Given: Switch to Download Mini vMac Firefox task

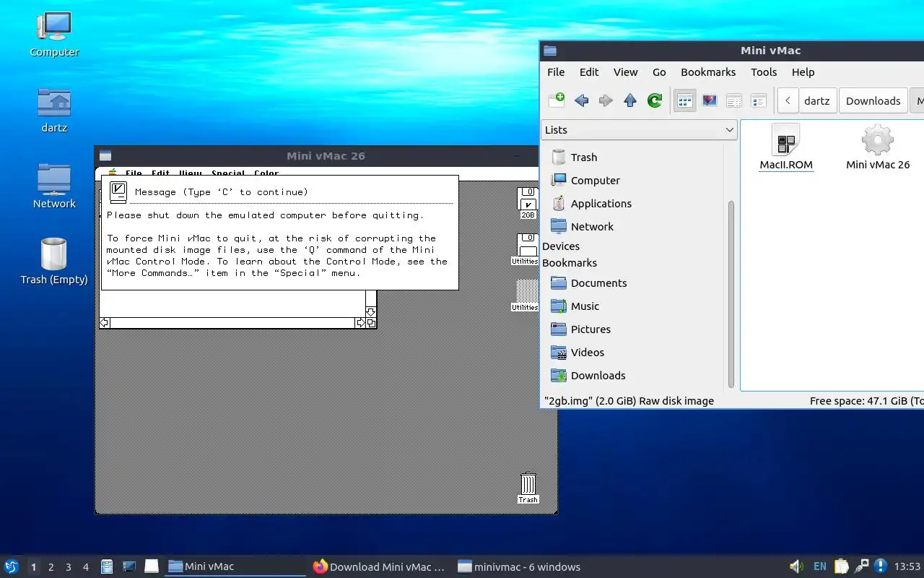Looking at the screenshot, I should tap(380, 567).
